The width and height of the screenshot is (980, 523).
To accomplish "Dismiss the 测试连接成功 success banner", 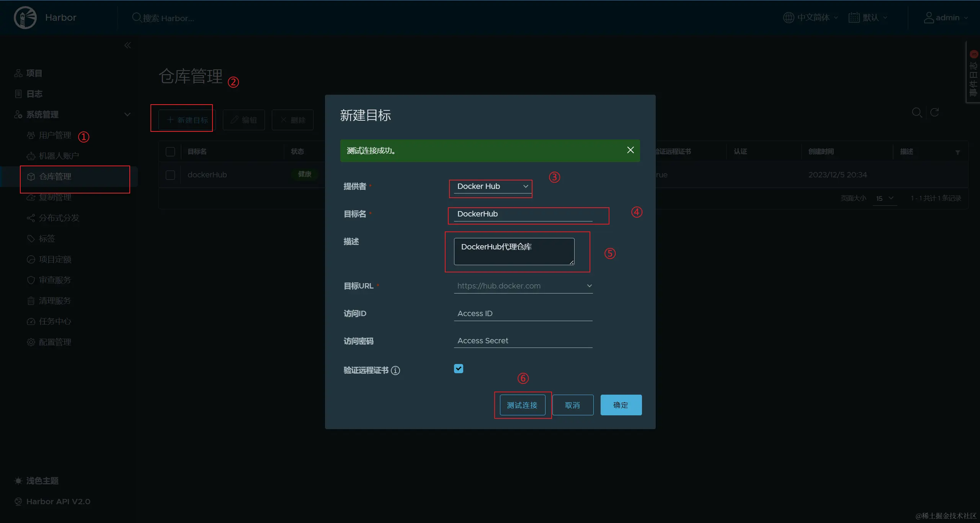I will click(x=630, y=150).
